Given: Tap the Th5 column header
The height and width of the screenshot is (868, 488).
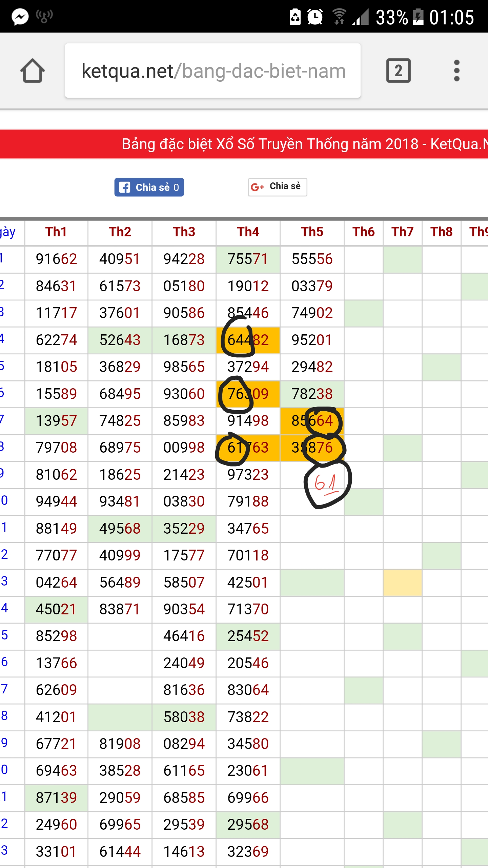Looking at the screenshot, I should click(312, 232).
